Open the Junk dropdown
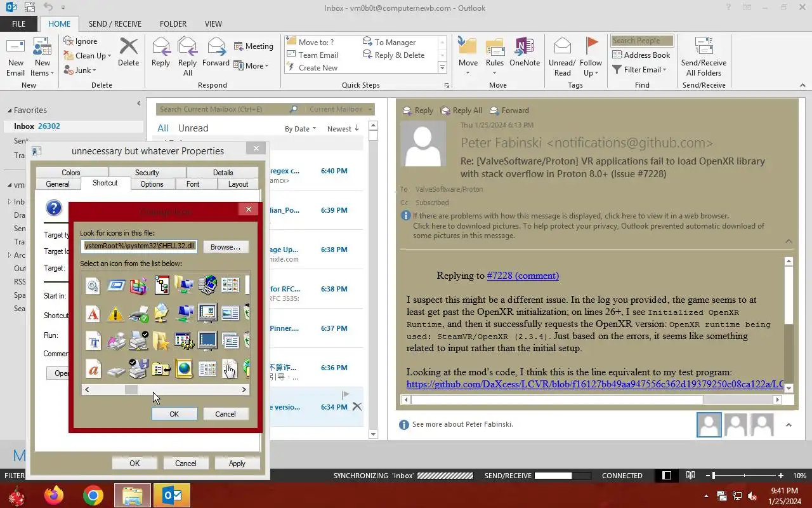Image resolution: width=812 pixels, height=508 pixels. pyautogui.click(x=80, y=70)
